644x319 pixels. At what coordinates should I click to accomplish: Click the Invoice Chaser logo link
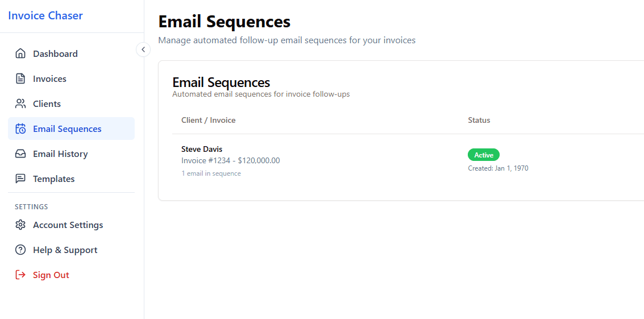[x=45, y=15]
